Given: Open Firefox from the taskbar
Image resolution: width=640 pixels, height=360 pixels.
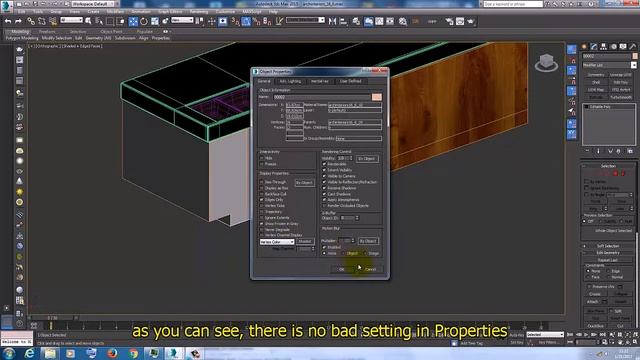Looking at the screenshot, I should click(112, 353).
